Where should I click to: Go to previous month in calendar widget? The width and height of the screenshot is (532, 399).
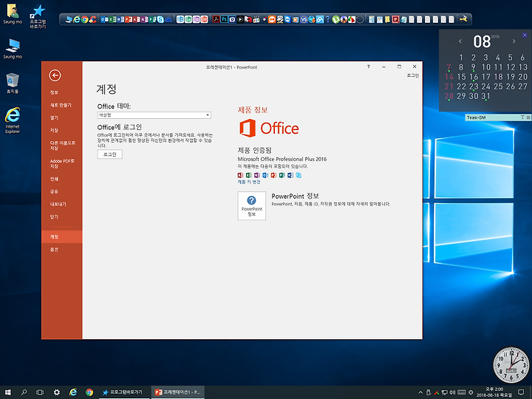(x=460, y=41)
